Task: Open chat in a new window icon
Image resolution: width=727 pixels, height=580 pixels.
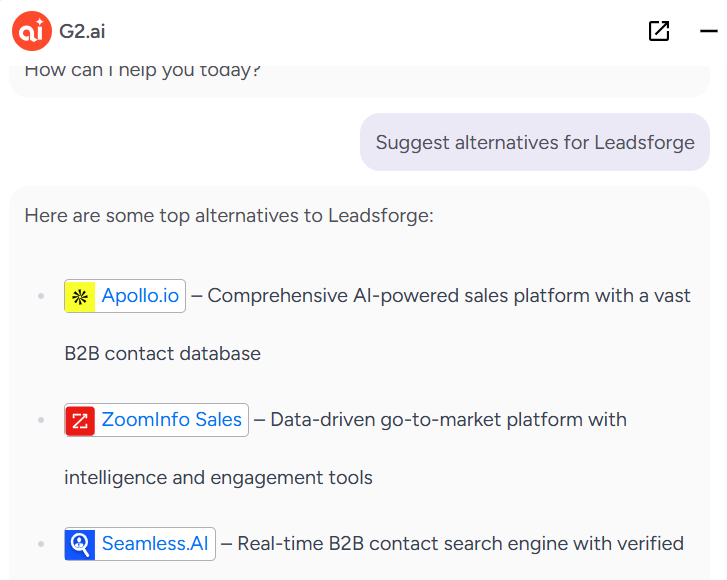Action: 659,31
